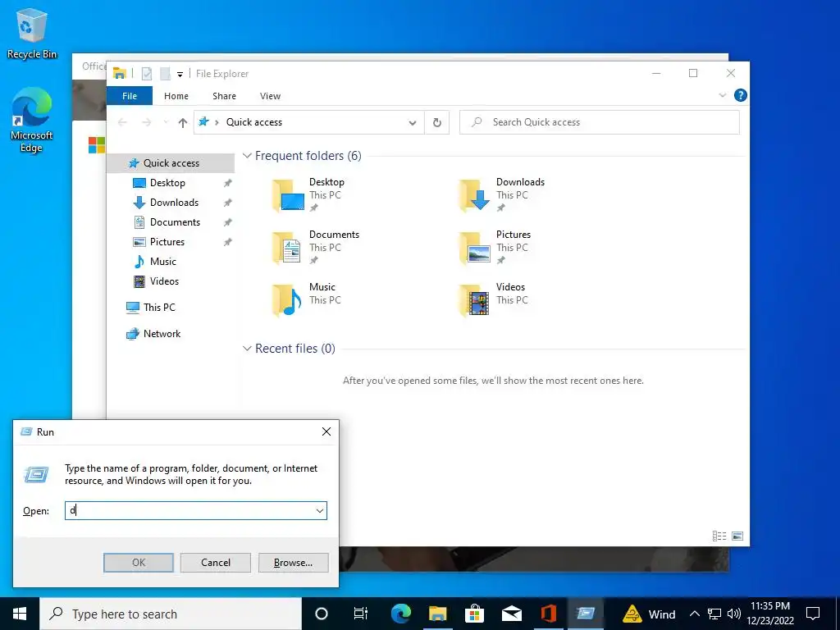Viewport: 840px width, 630px height.
Task: Open Customize Quick Access Toolbar dropdown arrow
Action: pos(180,74)
